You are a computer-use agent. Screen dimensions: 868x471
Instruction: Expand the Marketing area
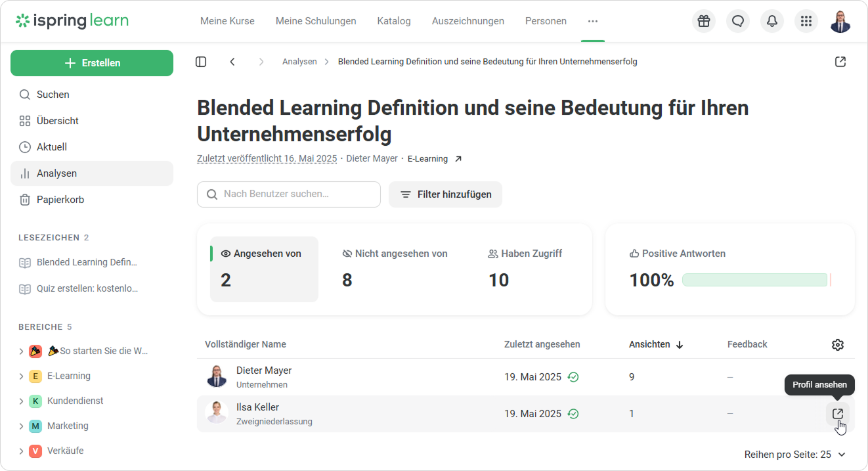(x=22, y=426)
